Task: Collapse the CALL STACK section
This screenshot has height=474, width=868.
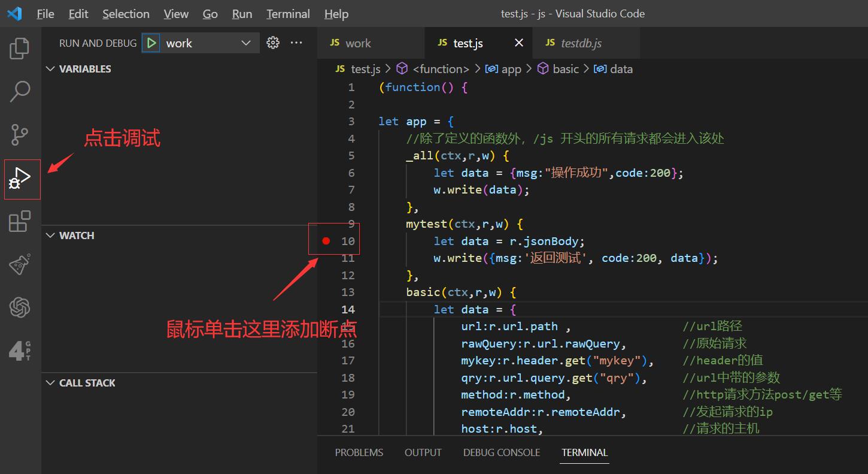Action: point(81,383)
